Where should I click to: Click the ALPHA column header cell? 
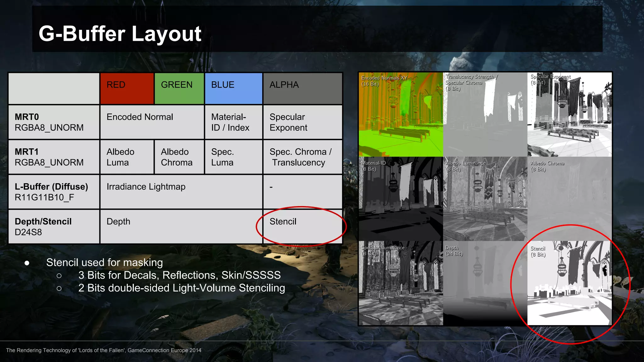(x=303, y=88)
